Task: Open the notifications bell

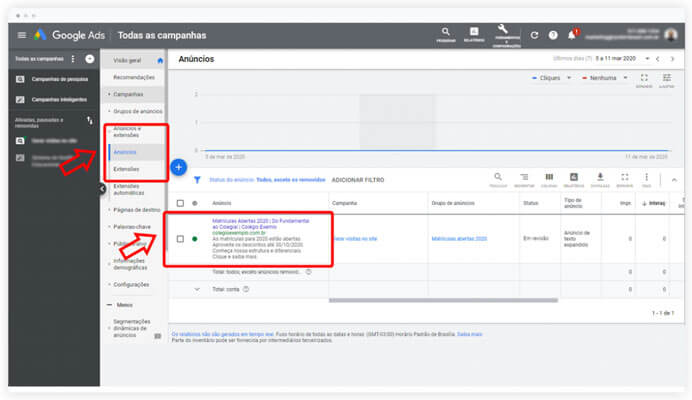Action: 572,35
